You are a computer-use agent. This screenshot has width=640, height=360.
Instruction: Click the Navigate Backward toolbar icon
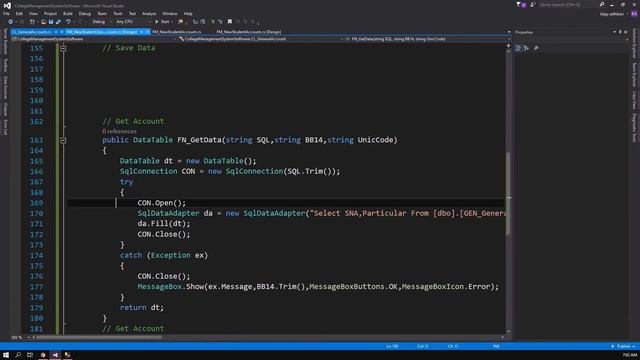click(11, 22)
